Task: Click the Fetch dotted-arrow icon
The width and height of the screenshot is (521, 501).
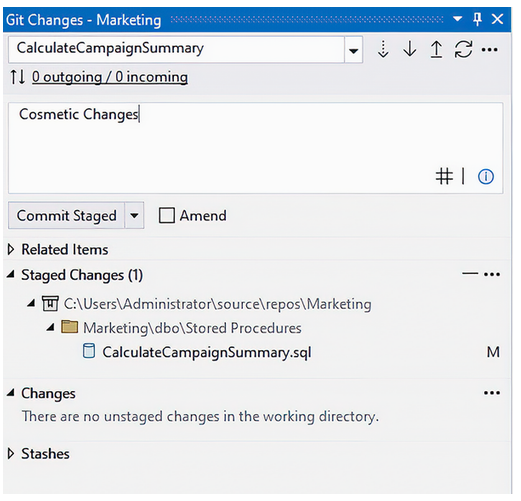Action: (x=383, y=49)
